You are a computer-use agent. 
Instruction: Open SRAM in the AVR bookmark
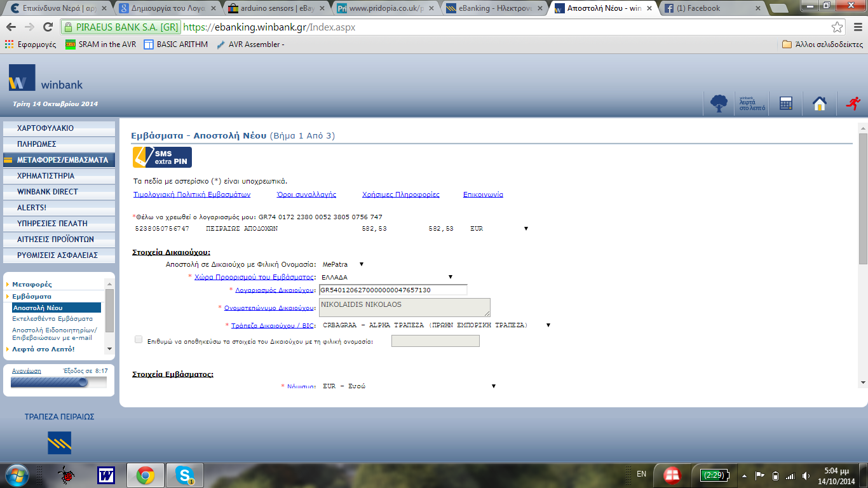(x=100, y=44)
